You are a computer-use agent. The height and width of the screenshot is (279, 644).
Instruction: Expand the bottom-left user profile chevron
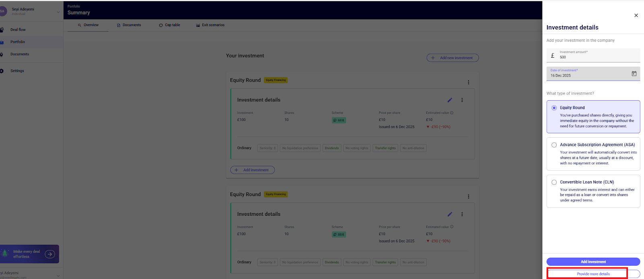[x=58, y=275]
